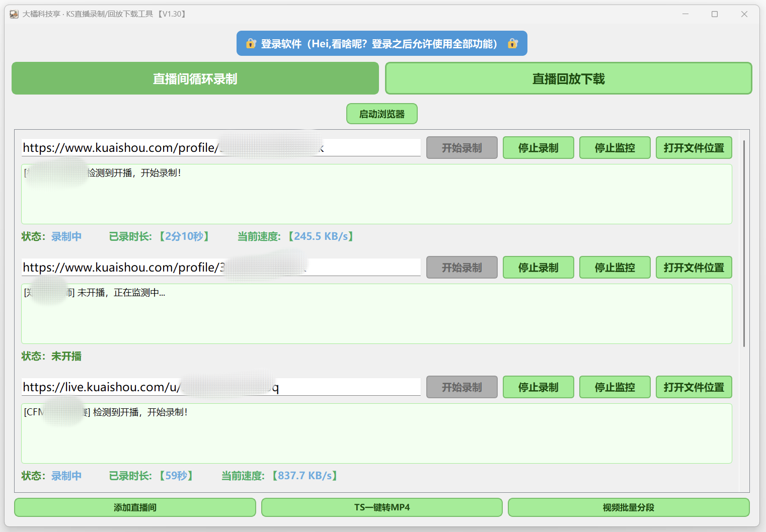This screenshot has height=532, width=766.
Task: Open 视频批量分段 batch segment tool
Action: (x=629, y=507)
